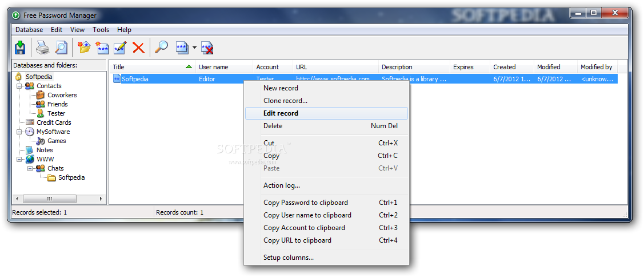Choose Copy Password to clipboard
The width and height of the screenshot is (644, 277).
tap(326, 203)
